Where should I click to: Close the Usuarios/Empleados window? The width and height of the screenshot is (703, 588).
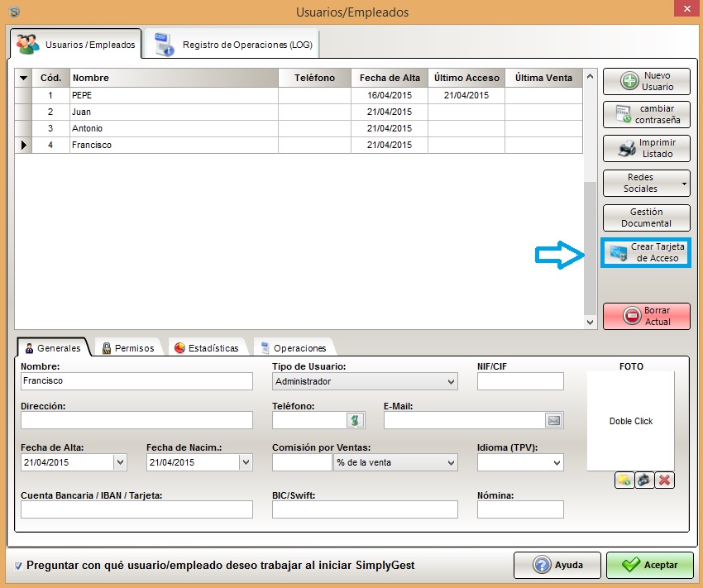tap(687, 9)
